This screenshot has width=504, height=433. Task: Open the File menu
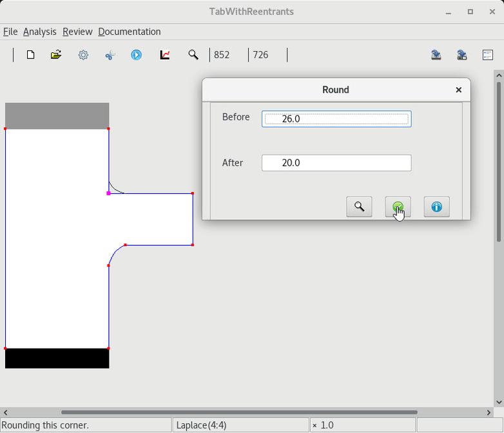click(x=10, y=32)
